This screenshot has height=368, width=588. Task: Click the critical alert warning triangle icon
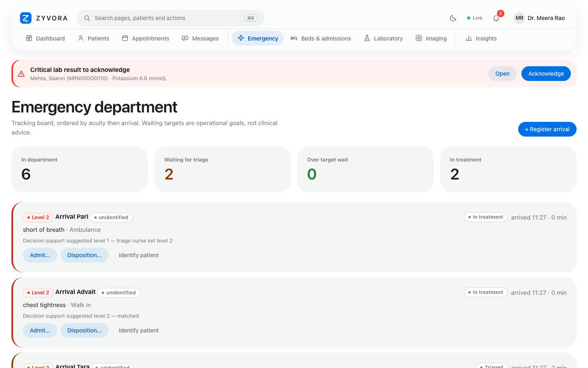click(21, 74)
